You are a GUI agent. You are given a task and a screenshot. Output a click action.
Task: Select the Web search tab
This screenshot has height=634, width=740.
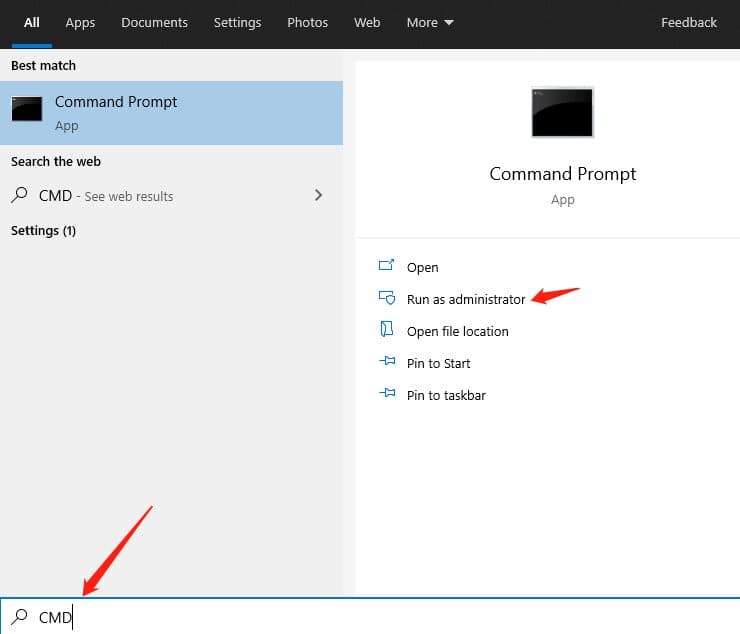pos(367,23)
